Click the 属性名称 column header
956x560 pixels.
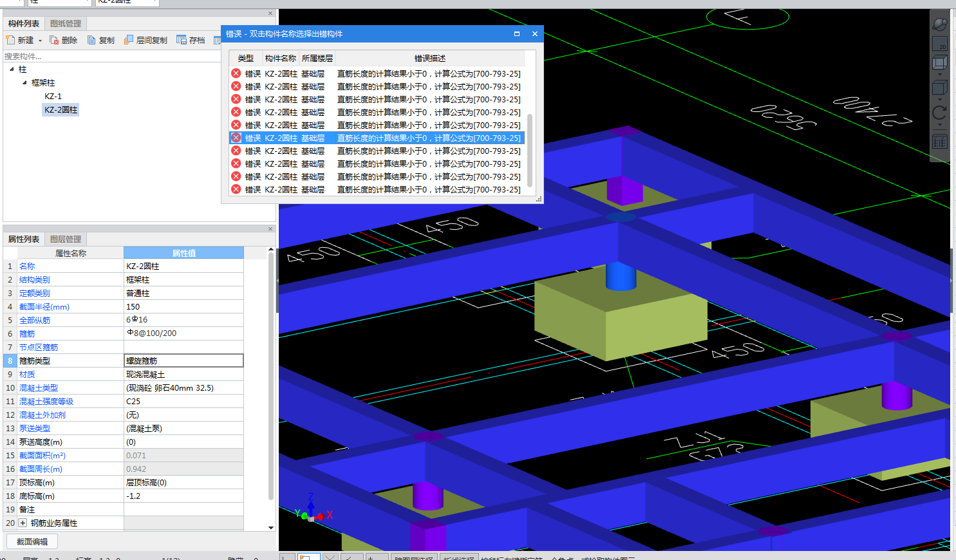(x=70, y=253)
